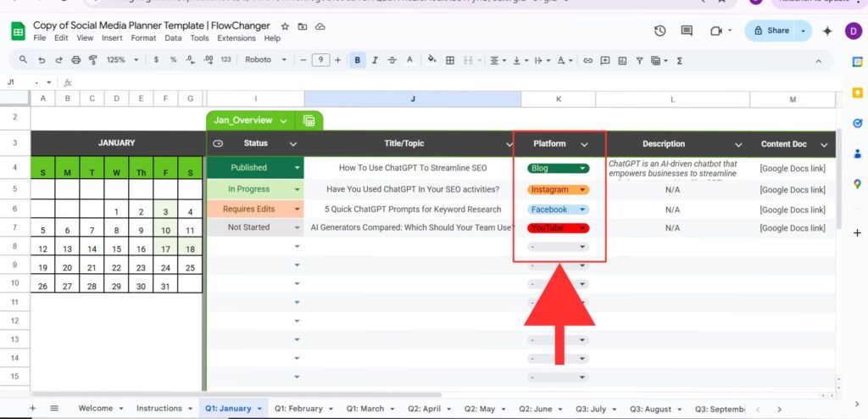Decrease font size with minus button
868x419 pixels.
point(303,60)
